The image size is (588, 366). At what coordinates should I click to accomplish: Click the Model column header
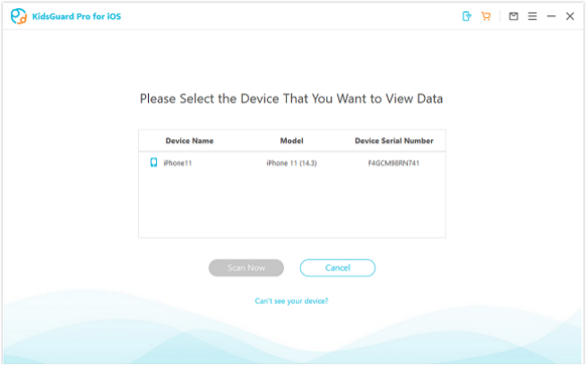291,141
